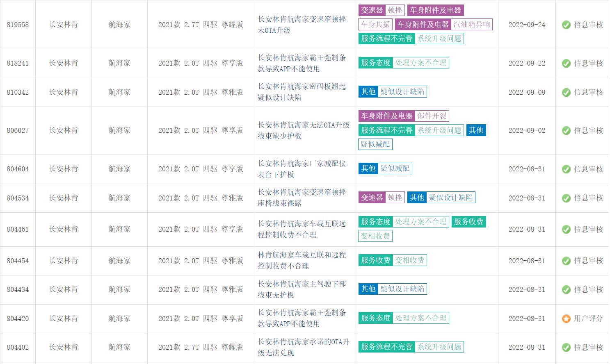Click 疑似设计缺陷 tag in row 804534
The height and width of the screenshot is (364, 610).
tap(451, 198)
